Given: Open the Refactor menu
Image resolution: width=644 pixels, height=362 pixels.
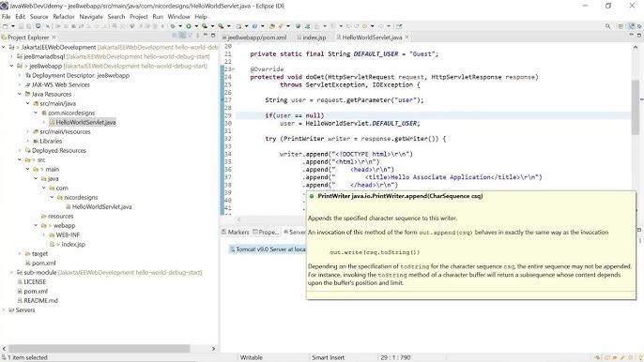Looking at the screenshot, I should tap(64, 17).
